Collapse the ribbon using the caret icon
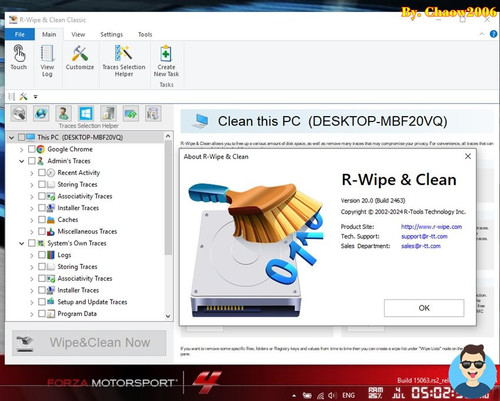Image resolution: width=500 pixels, height=401 pixels. [482, 34]
